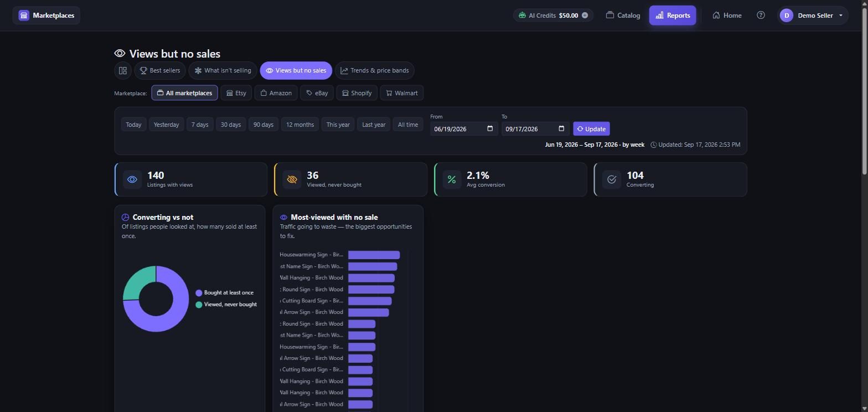
Task: Filter reports to Walmart marketplace
Action: click(402, 93)
